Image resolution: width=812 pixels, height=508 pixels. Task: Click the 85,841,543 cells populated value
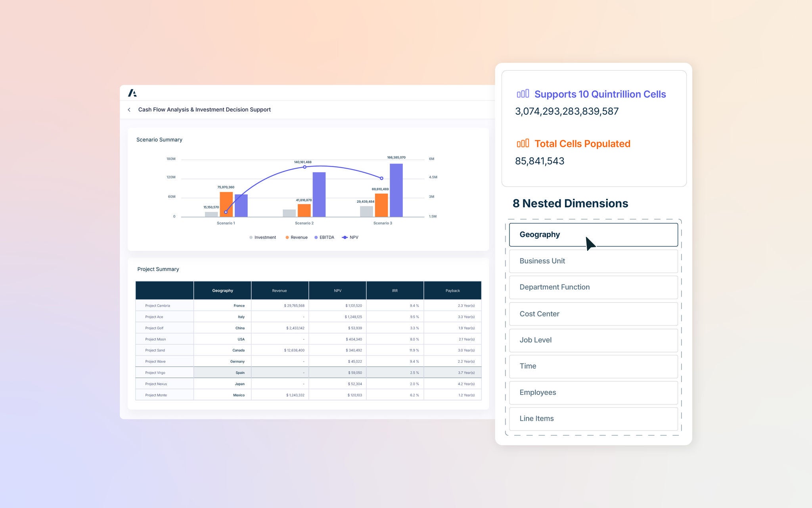[x=540, y=161]
